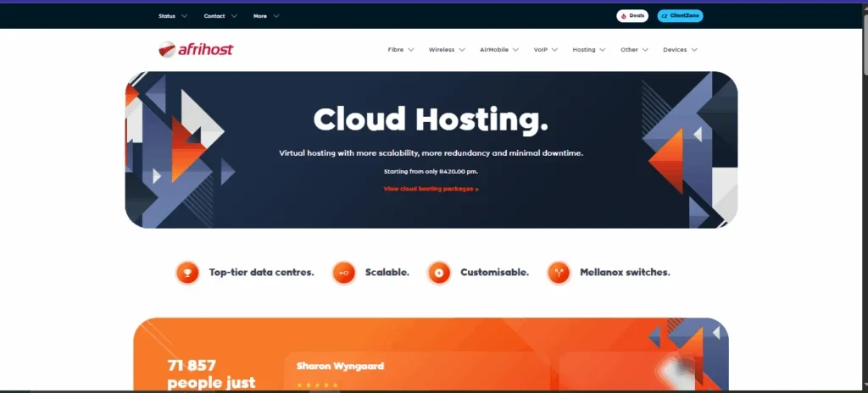868x393 pixels.
Task: Click the flame icon in Deals button
Action: point(624,16)
